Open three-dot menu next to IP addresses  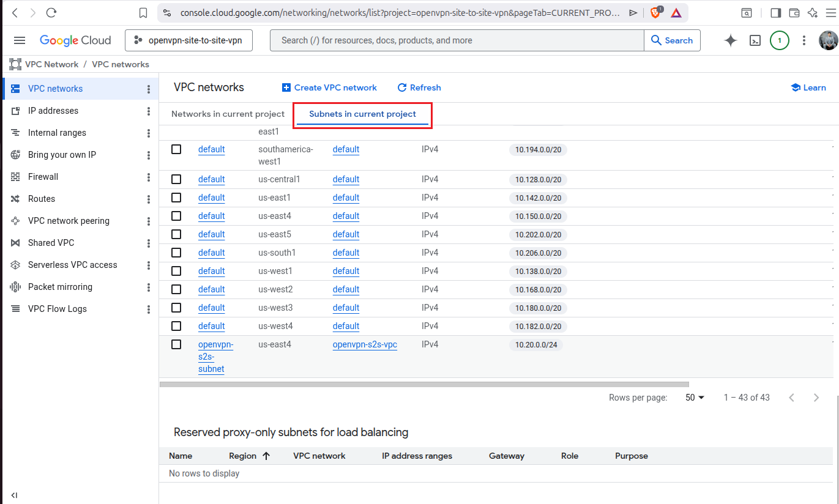click(149, 111)
